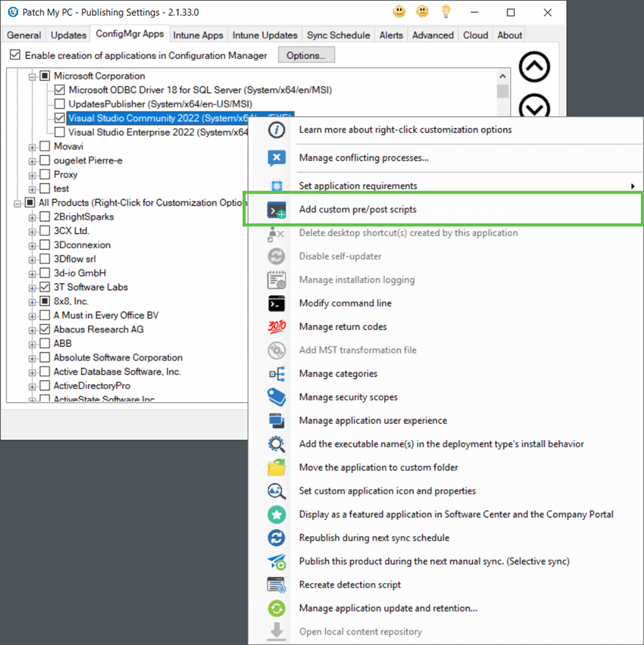Open the Cloud tab
This screenshot has height=645, width=644.
pos(475,35)
